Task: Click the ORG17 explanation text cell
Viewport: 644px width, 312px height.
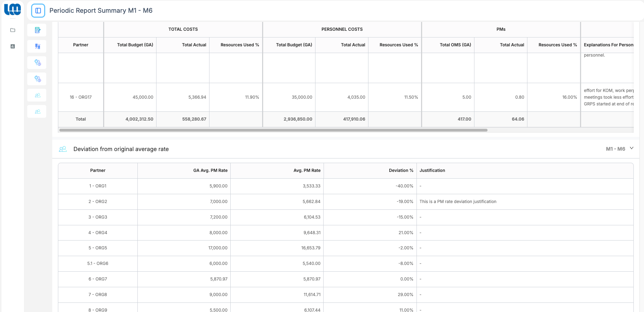Action: pyautogui.click(x=608, y=97)
